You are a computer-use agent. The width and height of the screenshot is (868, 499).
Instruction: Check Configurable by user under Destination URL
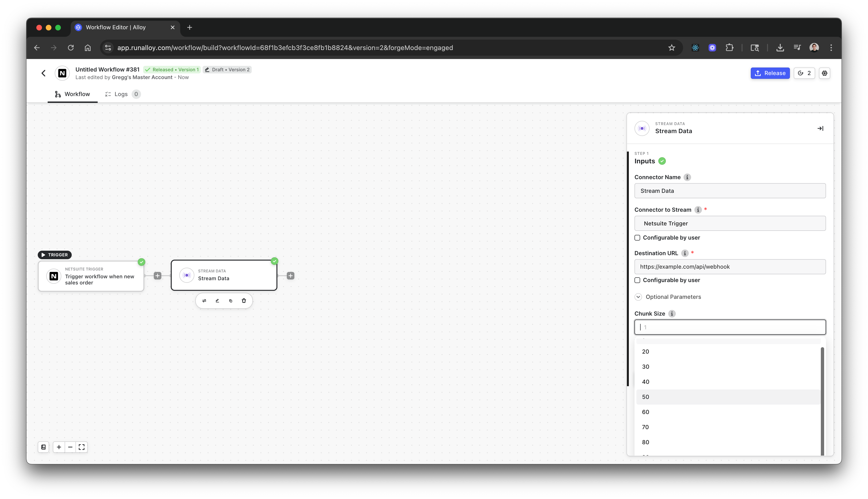tap(637, 280)
